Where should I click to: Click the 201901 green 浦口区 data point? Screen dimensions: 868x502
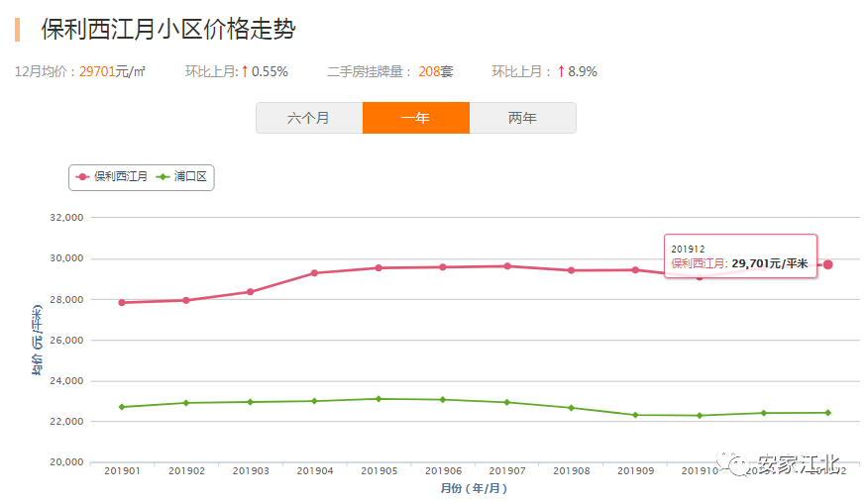pyautogui.click(x=122, y=407)
